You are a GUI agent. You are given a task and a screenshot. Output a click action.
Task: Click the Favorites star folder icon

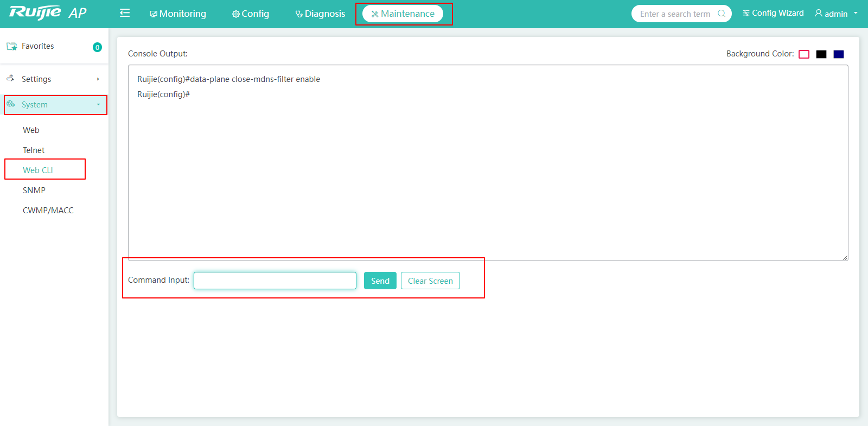pyautogui.click(x=11, y=47)
